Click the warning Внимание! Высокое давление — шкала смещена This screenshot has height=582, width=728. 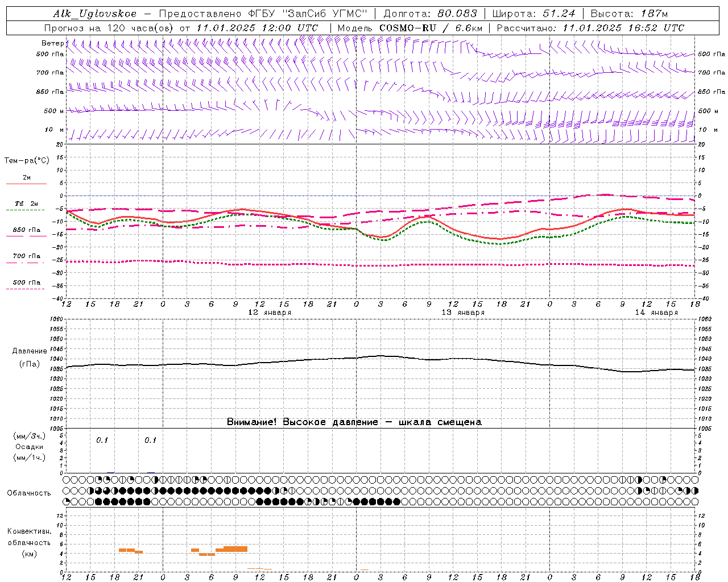354,422
